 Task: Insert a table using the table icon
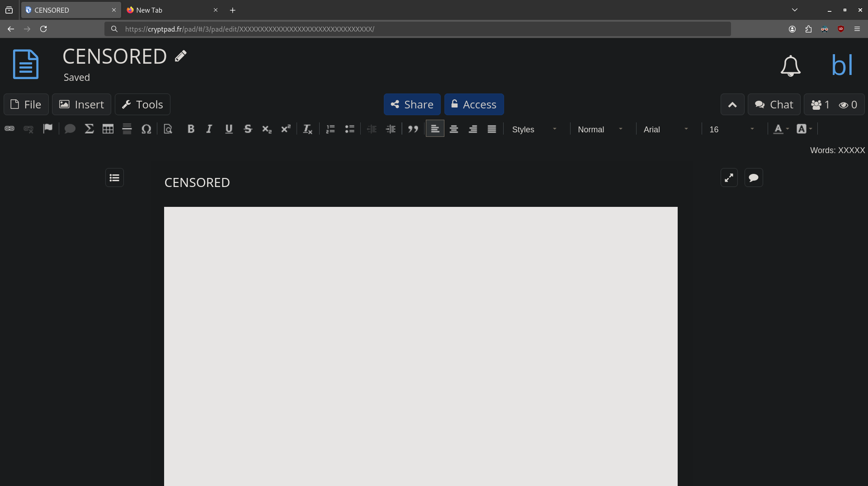[x=108, y=129]
